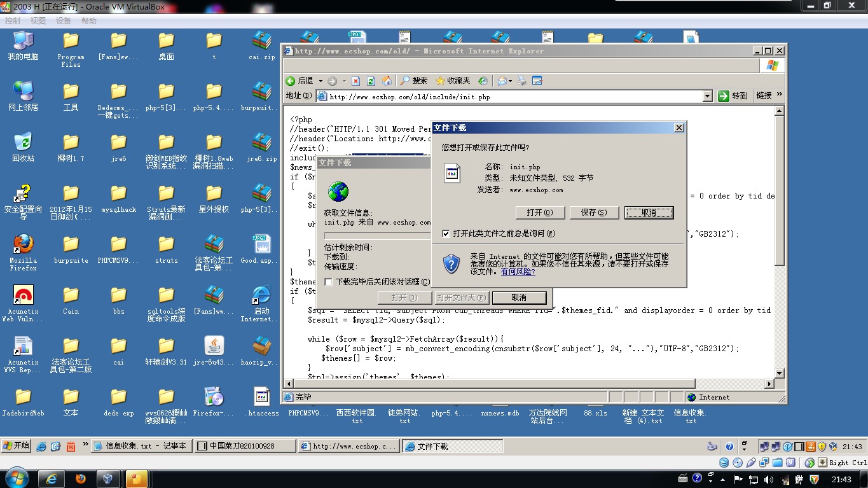Click host taskbar Firefox icon
The height and width of the screenshot is (488, 868).
[x=81, y=478]
